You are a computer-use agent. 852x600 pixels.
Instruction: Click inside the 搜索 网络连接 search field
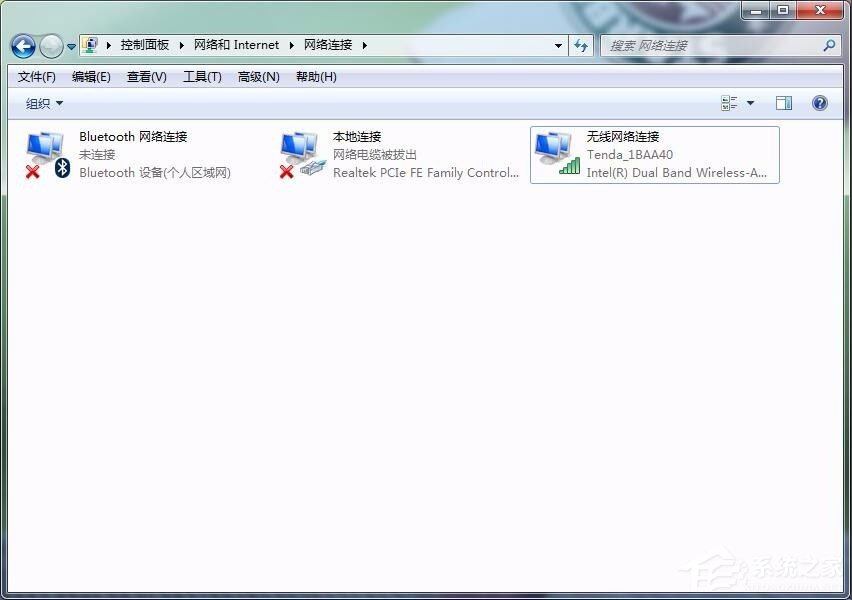(700, 46)
